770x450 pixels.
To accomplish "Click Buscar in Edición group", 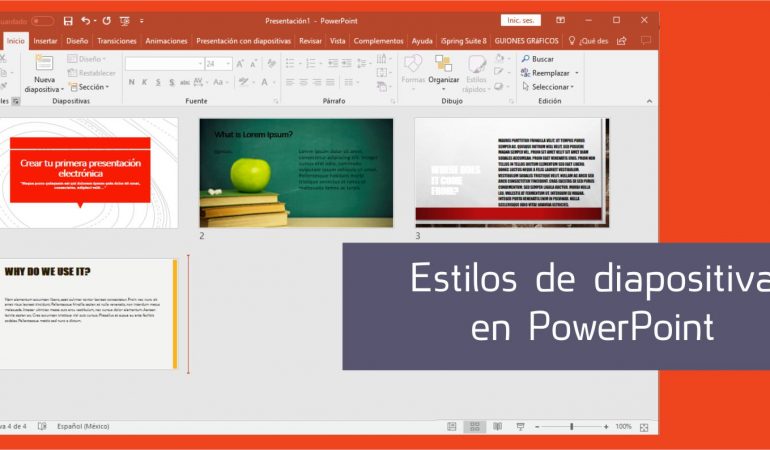I will pyautogui.click(x=538, y=59).
